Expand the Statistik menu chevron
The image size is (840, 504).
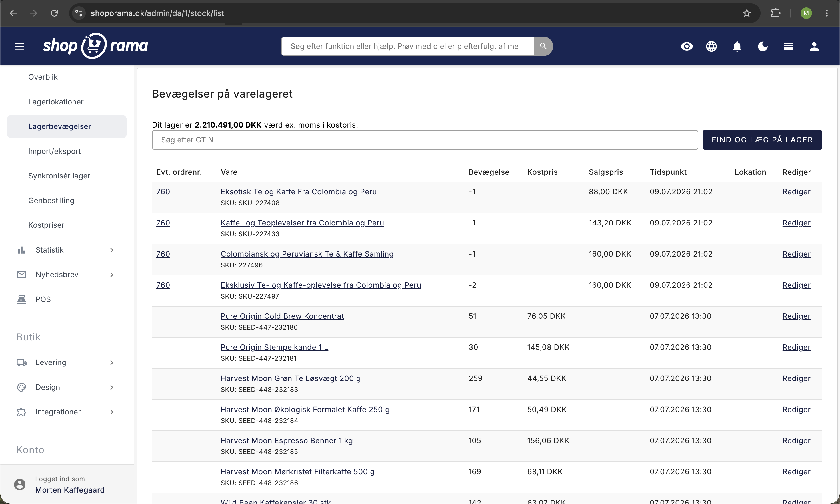(x=112, y=250)
